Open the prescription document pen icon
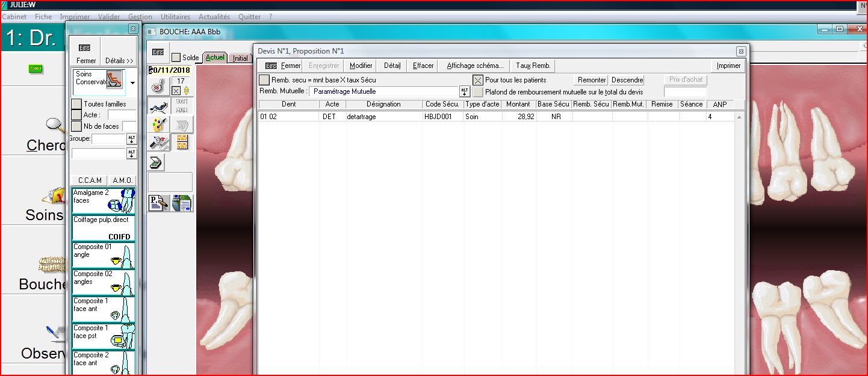The height and width of the screenshot is (376, 868). 158,203
